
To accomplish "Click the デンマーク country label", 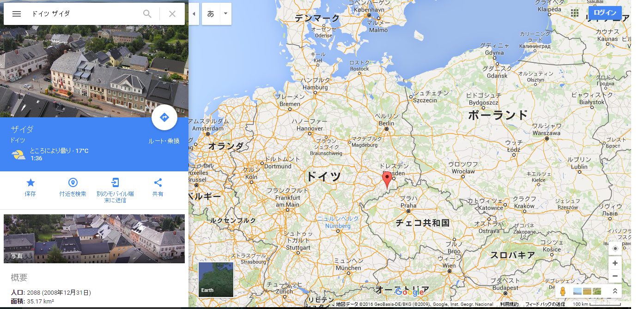I will [317, 18].
